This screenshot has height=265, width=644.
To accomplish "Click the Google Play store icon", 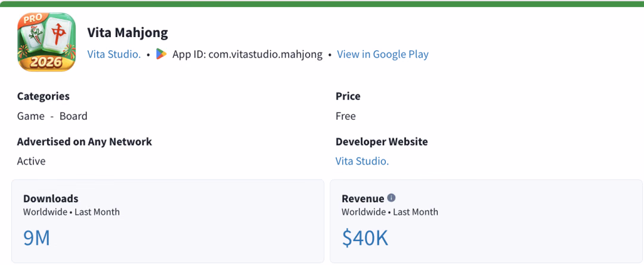I will pyautogui.click(x=162, y=54).
